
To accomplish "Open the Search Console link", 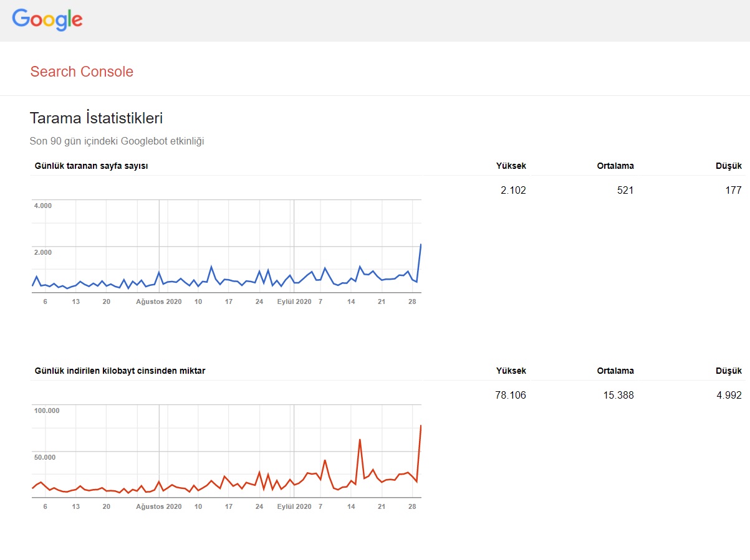I will click(x=82, y=72).
